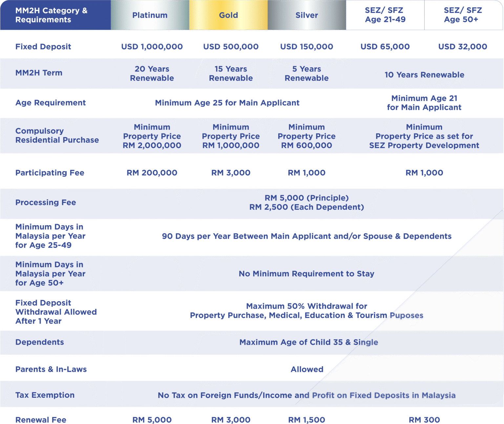The width and height of the screenshot is (504, 424).
Task: Click the No Minimum Requirement text
Action: tap(306, 274)
